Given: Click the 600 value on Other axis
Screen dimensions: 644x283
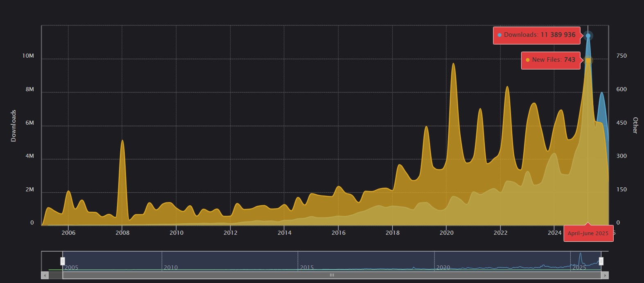Looking at the screenshot, I should [x=621, y=89].
